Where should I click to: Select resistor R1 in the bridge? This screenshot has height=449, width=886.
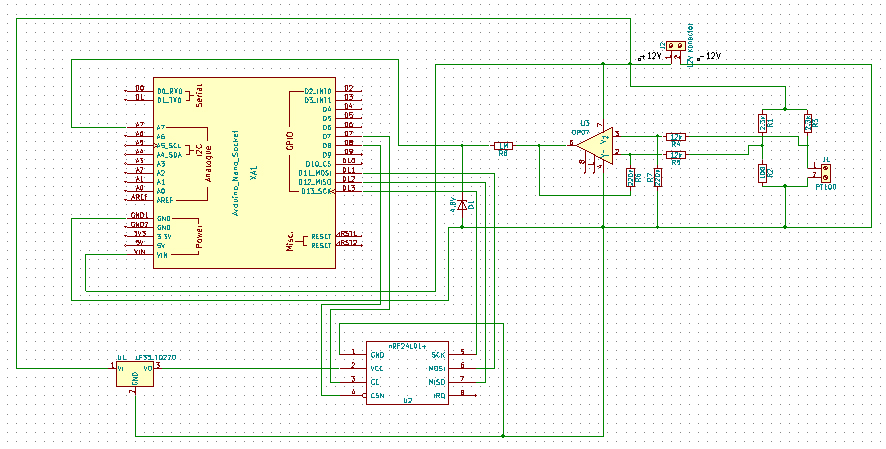click(x=763, y=122)
